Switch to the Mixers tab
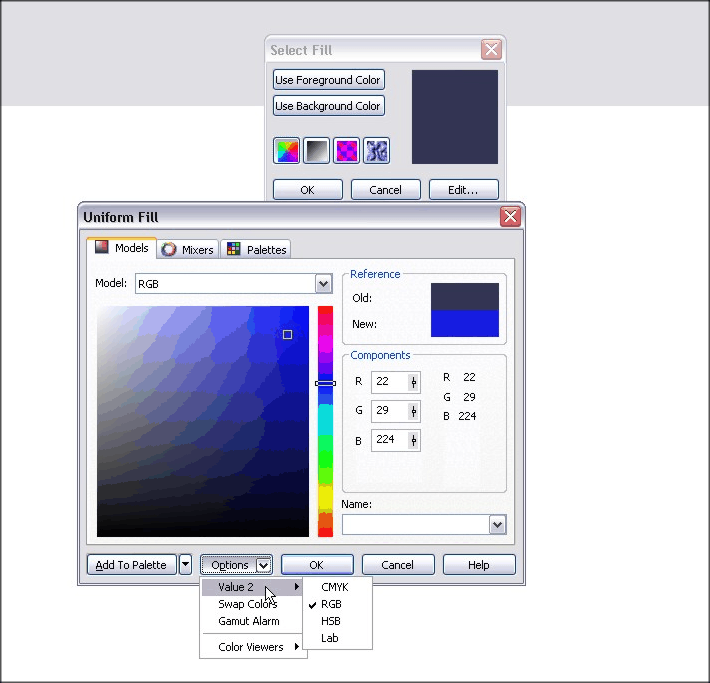This screenshot has width=710, height=683. [189, 249]
